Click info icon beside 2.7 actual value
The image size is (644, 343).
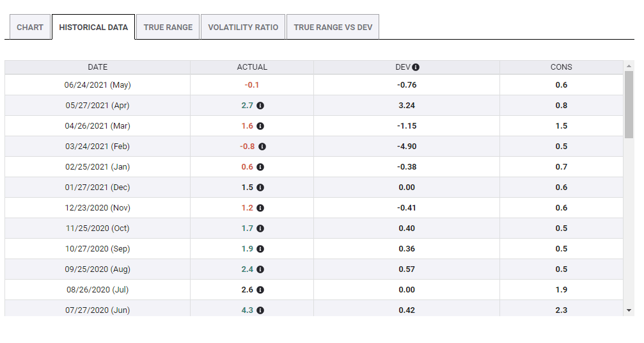pyautogui.click(x=261, y=106)
